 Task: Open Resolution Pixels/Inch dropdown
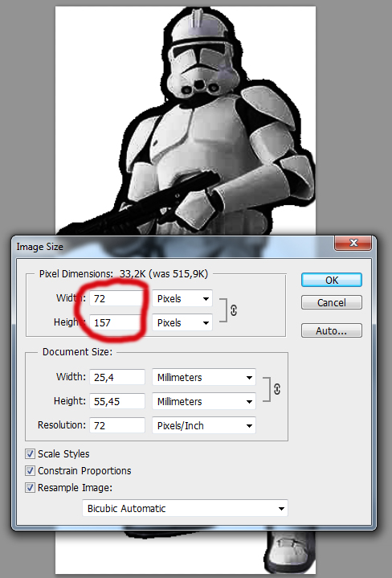pos(204,425)
